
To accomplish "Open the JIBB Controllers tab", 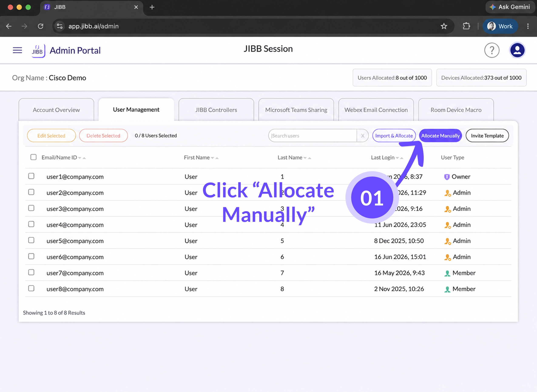I will click(216, 110).
